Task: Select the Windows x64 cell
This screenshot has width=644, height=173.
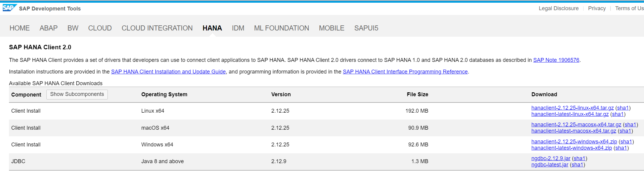Action: (x=157, y=145)
